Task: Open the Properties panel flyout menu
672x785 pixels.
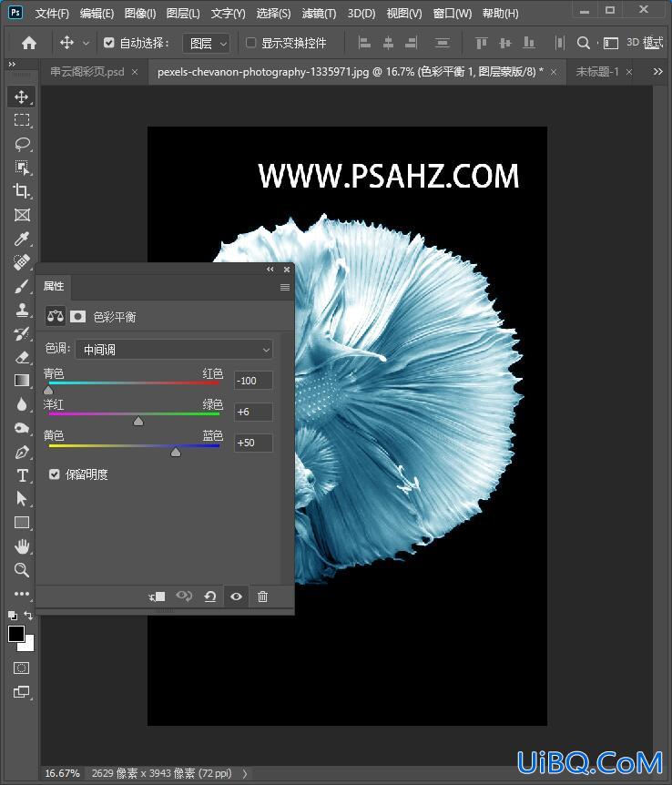Action: (285, 287)
